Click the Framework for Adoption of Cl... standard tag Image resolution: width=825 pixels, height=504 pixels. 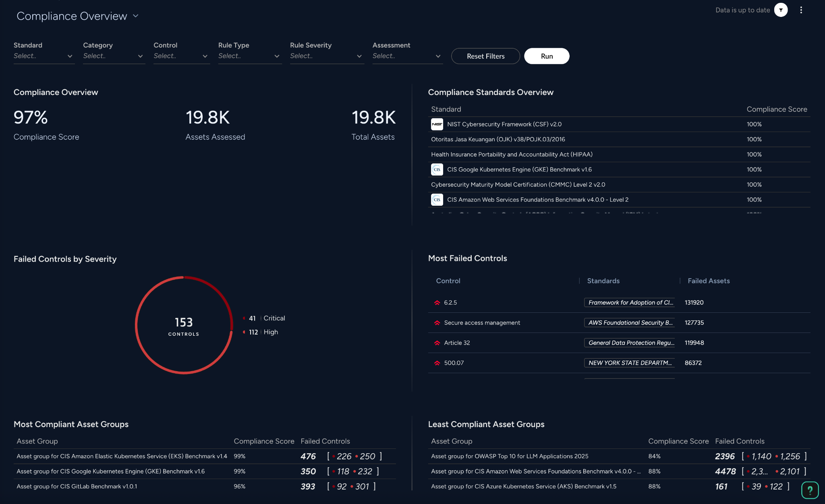coord(630,303)
